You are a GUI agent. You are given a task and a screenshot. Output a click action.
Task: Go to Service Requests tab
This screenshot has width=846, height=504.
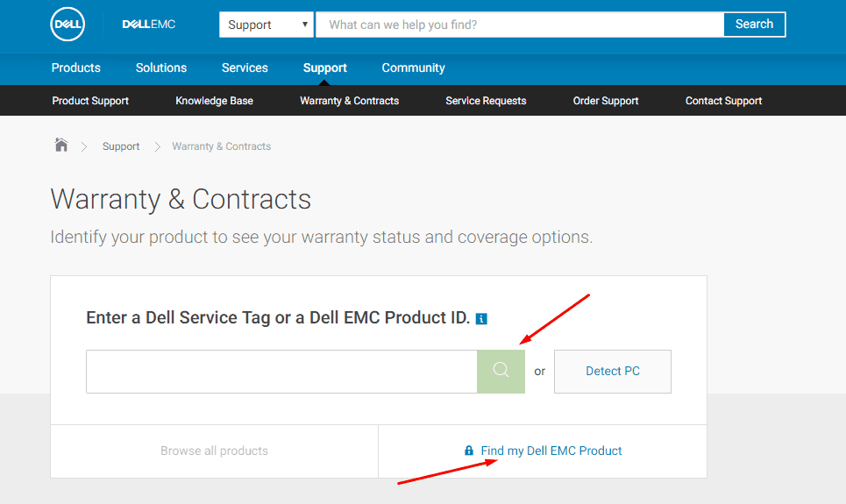(x=486, y=101)
